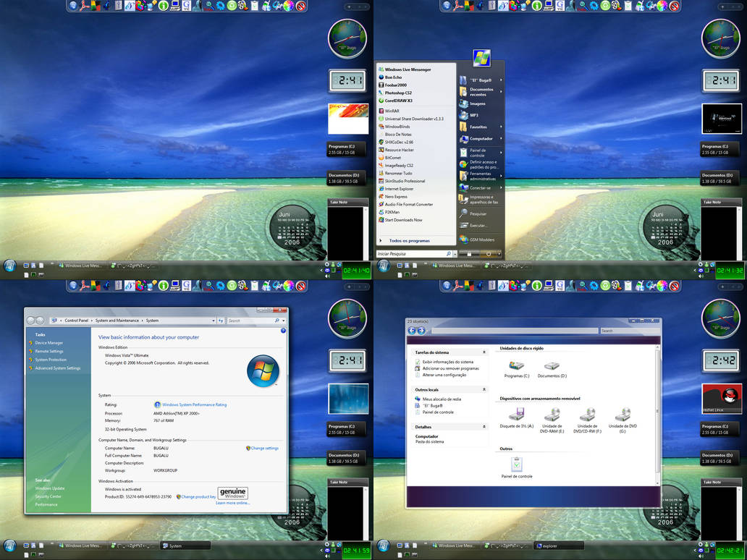Select the Unidade de DVD-RAM (E:) drive
Viewport: 747px width, 560px height.
click(552, 420)
